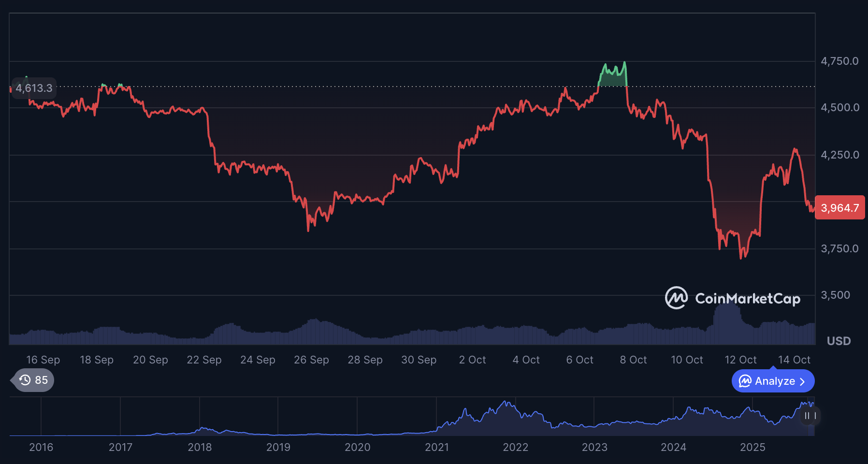Select the 26 Sep date on axis
This screenshot has width=868, height=464.
(311, 360)
